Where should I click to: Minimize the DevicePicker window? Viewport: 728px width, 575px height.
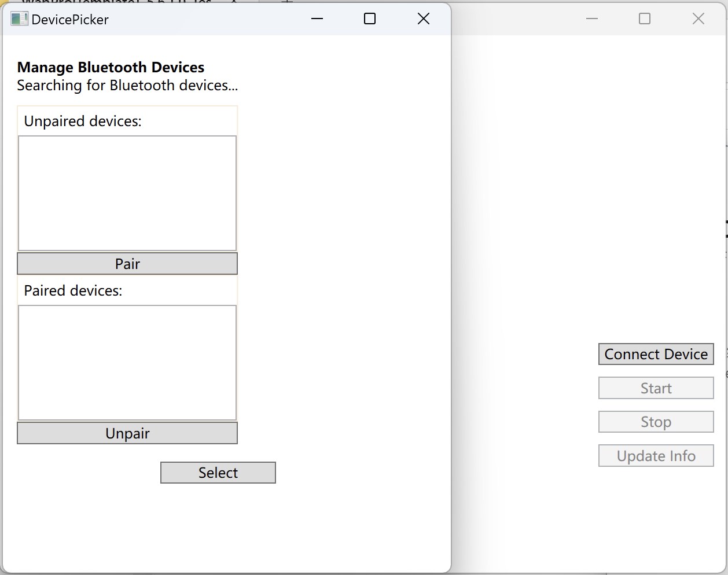click(x=317, y=19)
